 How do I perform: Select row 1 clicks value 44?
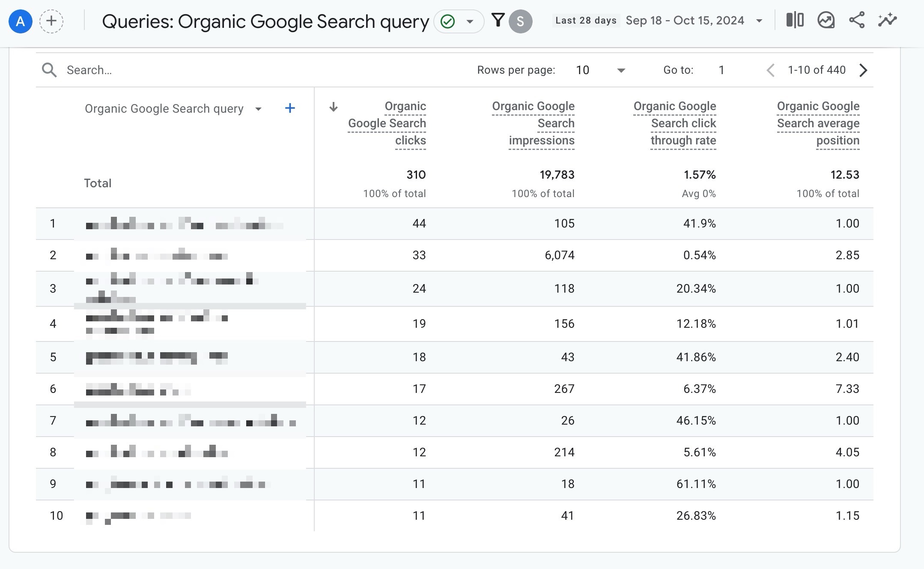(419, 224)
